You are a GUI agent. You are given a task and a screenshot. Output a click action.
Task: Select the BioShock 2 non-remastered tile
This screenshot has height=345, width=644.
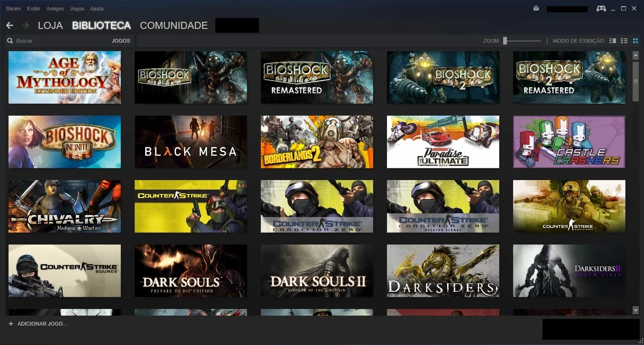(443, 77)
